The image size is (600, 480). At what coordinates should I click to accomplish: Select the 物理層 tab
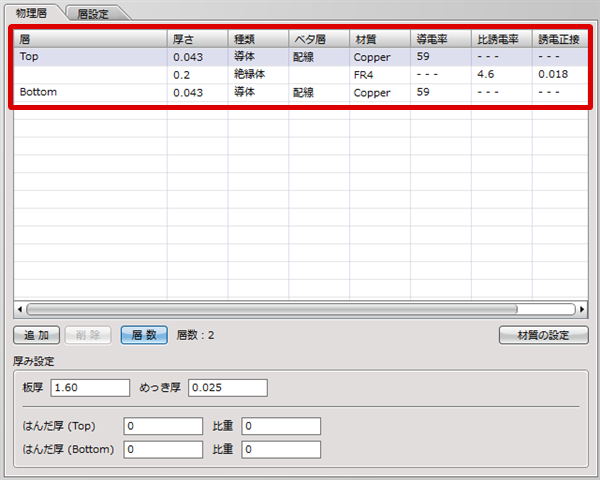32,12
